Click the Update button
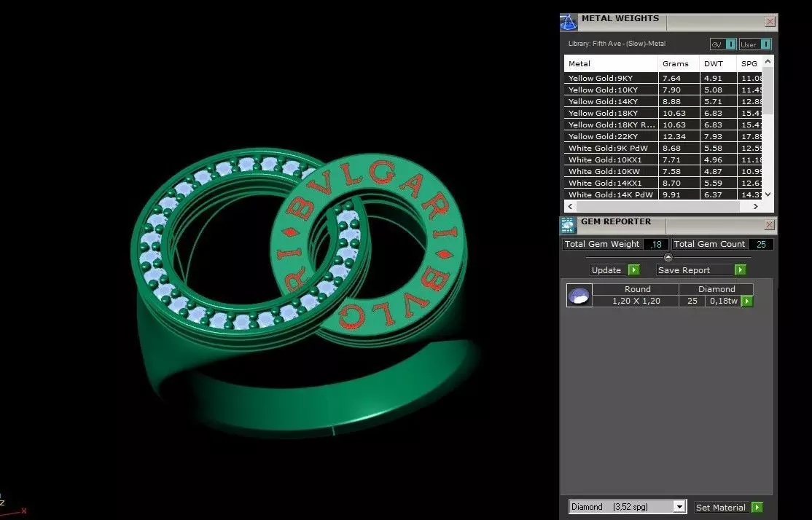 click(x=609, y=270)
